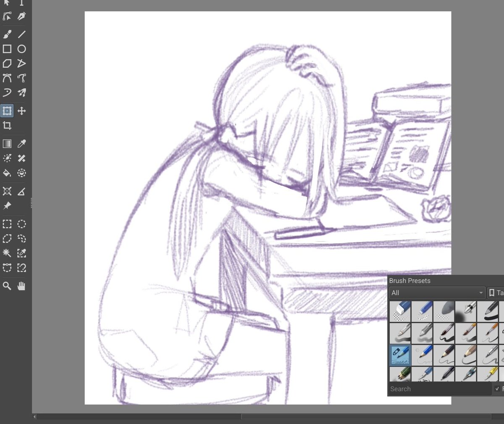Click the bookmark Tag button

coord(496,293)
